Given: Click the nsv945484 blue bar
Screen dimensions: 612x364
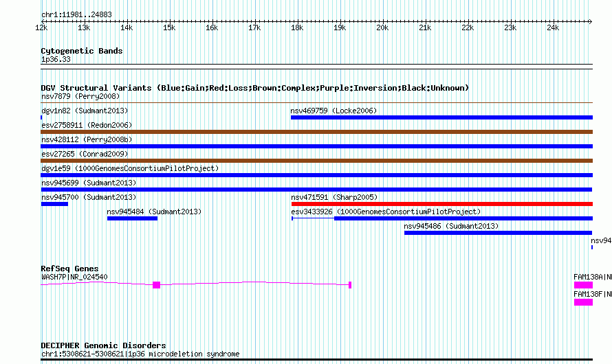Looking at the screenshot, I should pos(132,218).
